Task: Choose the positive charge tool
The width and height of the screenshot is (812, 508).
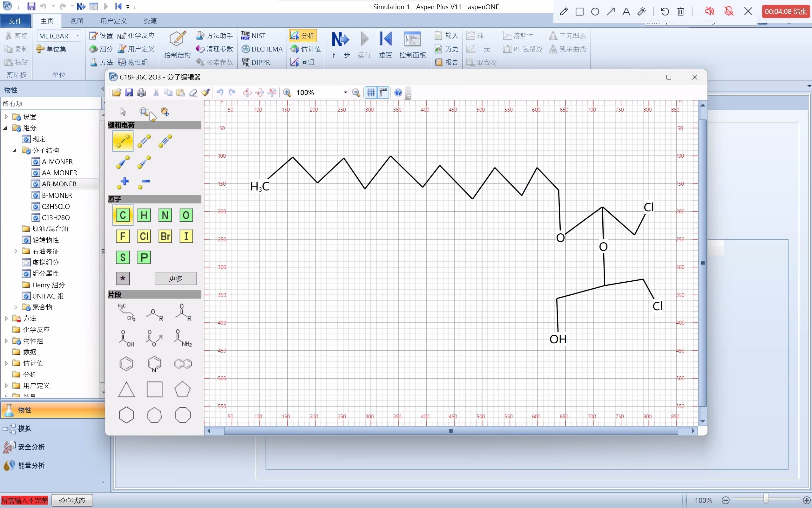Action: [123, 183]
